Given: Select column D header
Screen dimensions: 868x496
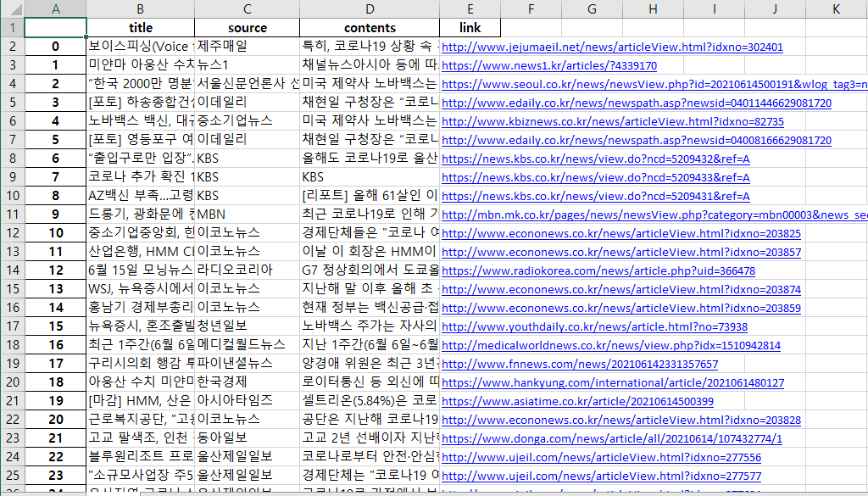Looking at the screenshot, I should (x=370, y=8).
